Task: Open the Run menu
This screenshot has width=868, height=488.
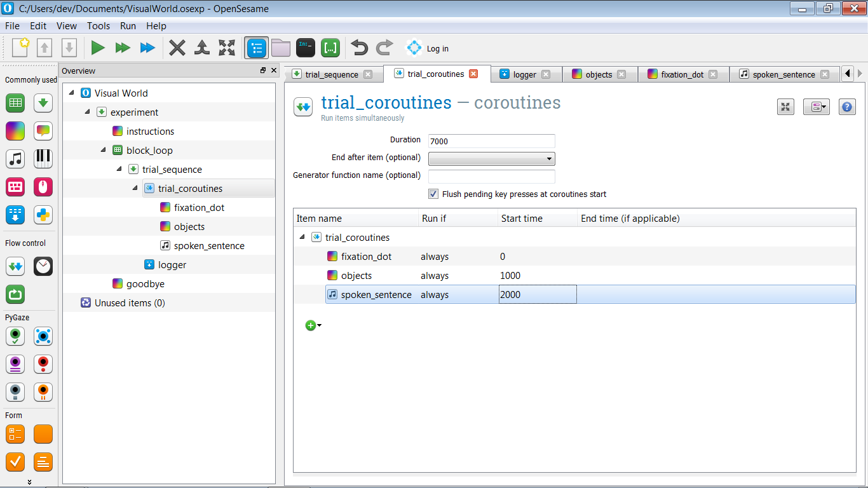Action: pyautogui.click(x=128, y=26)
